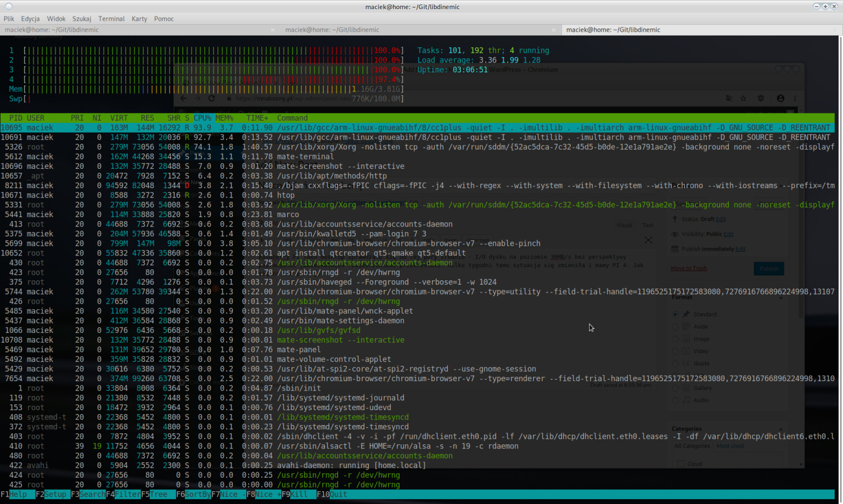
Task: Open Chromium's three-dot menu
Action: 795,99
